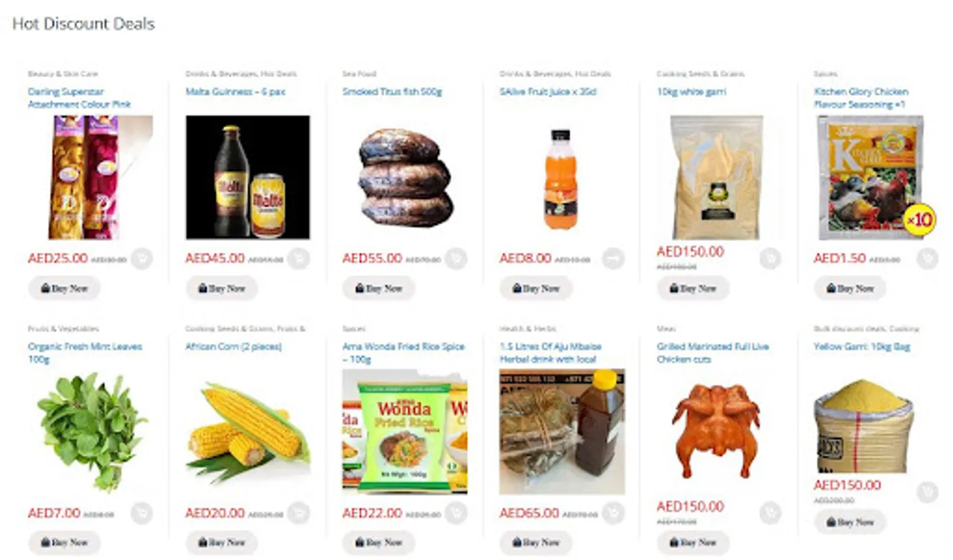
Task: Buy Now the Aju Mbaise herbal drink
Action: tap(536, 543)
